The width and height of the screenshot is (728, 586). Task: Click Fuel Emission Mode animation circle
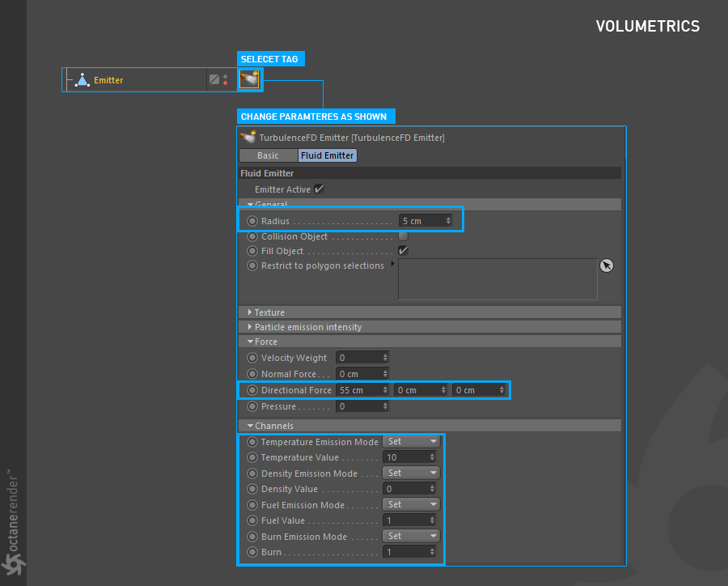pos(252,505)
